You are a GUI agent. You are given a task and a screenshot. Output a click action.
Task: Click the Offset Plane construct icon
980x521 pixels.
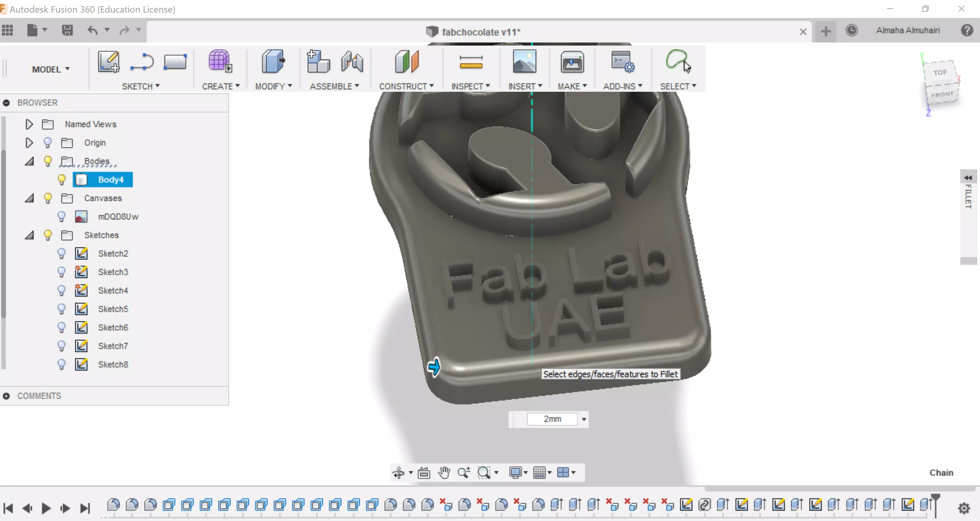point(407,62)
